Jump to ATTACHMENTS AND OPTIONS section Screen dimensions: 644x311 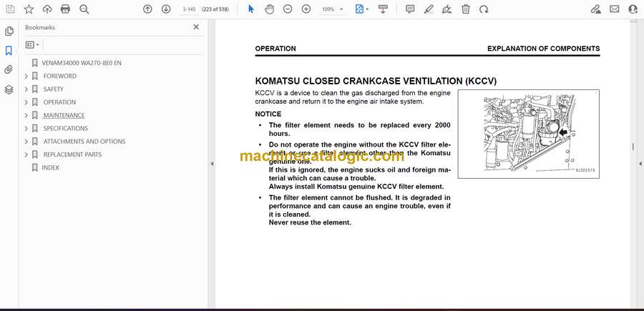coord(84,142)
